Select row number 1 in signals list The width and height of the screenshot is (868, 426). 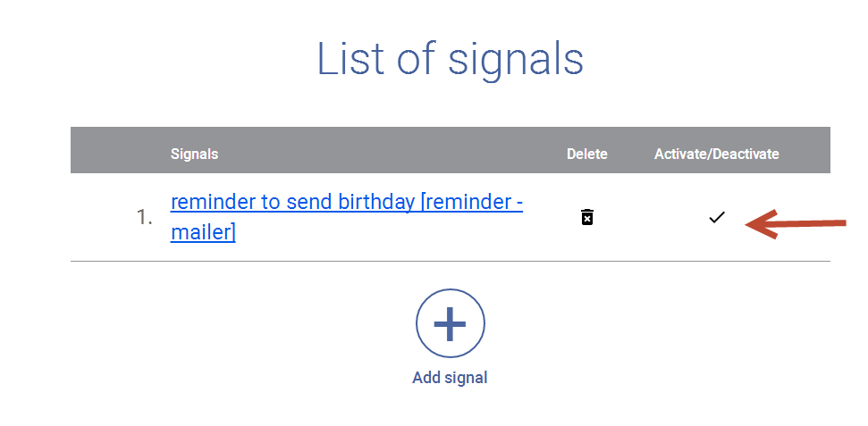pos(145,217)
